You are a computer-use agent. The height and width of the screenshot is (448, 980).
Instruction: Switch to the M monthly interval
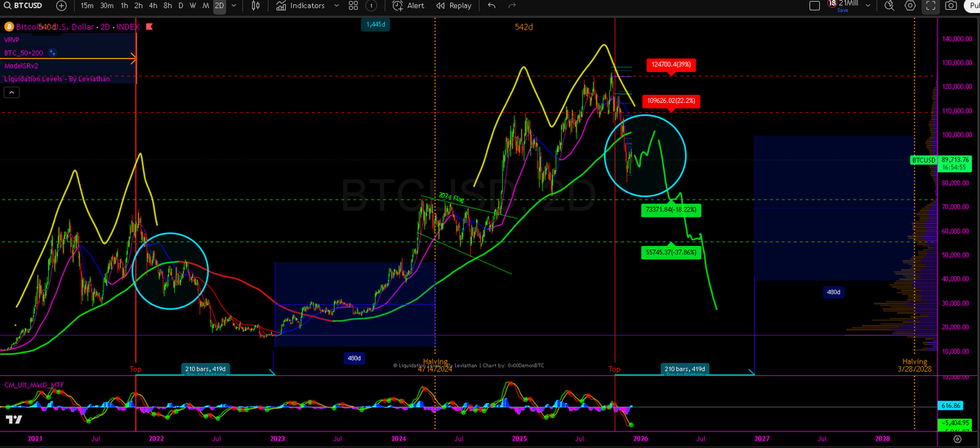[x=205, y=6]
